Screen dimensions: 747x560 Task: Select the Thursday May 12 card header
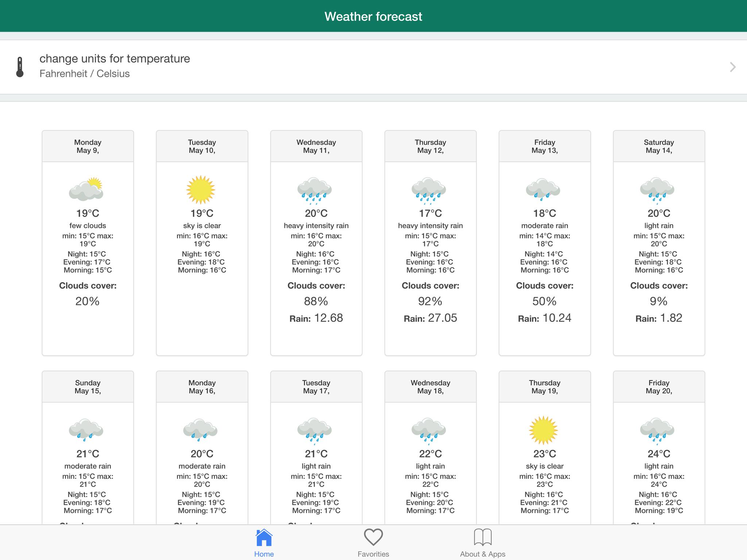430,146
